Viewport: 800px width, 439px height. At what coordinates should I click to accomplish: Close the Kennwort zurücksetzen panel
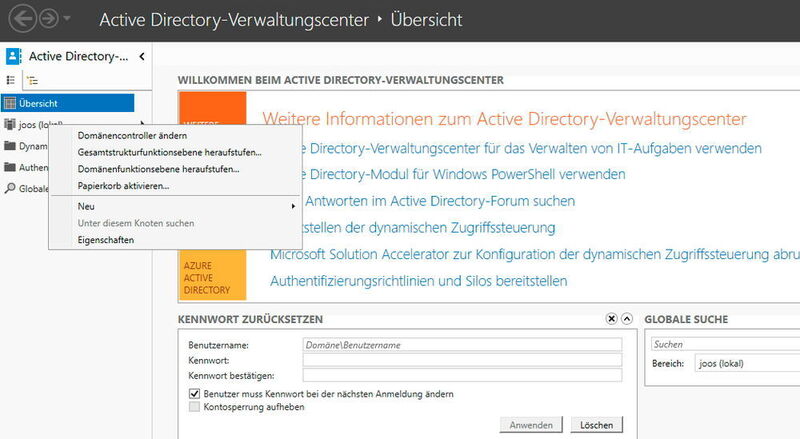[x=611, y=319]
